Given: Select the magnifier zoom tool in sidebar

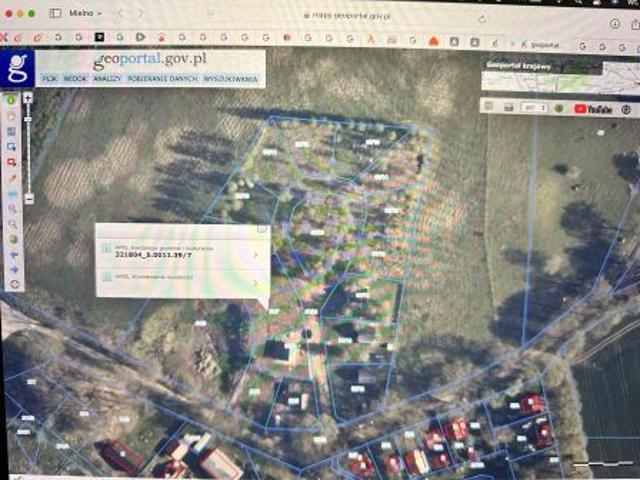Looking at the screenshot, I should pyautogui.click(x=11, y=208).
